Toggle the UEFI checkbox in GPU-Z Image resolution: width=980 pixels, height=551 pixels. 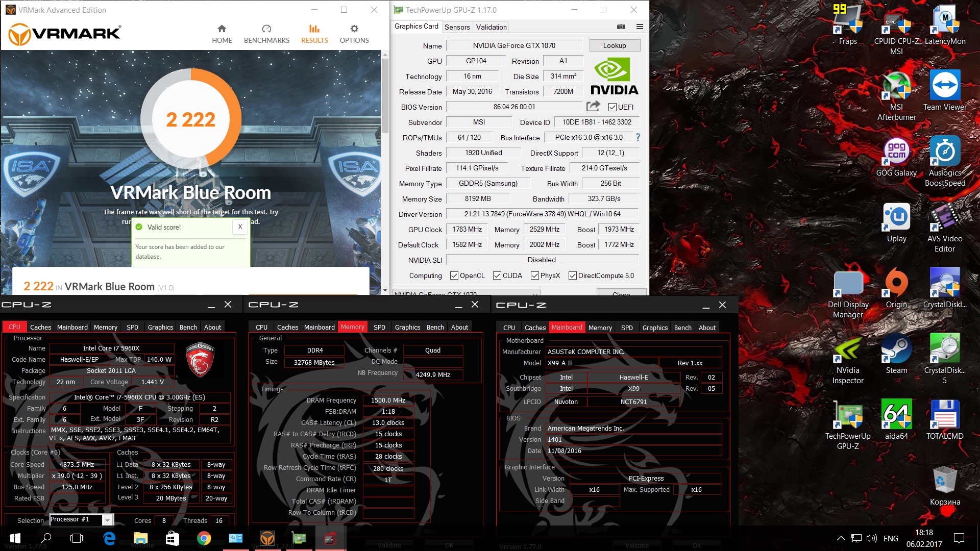point(612,107)
